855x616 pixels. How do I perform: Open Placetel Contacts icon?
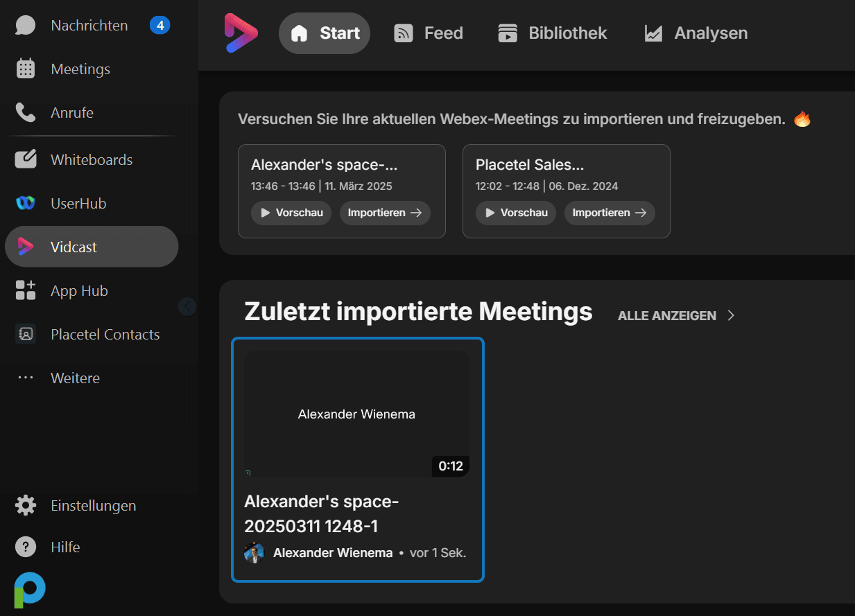click(26, 334)
